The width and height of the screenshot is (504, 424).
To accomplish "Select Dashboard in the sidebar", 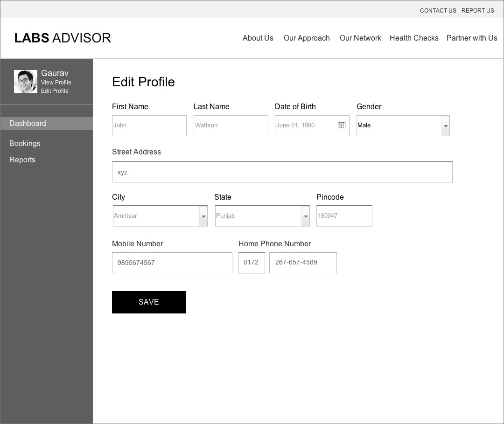I will click(28, 124).
